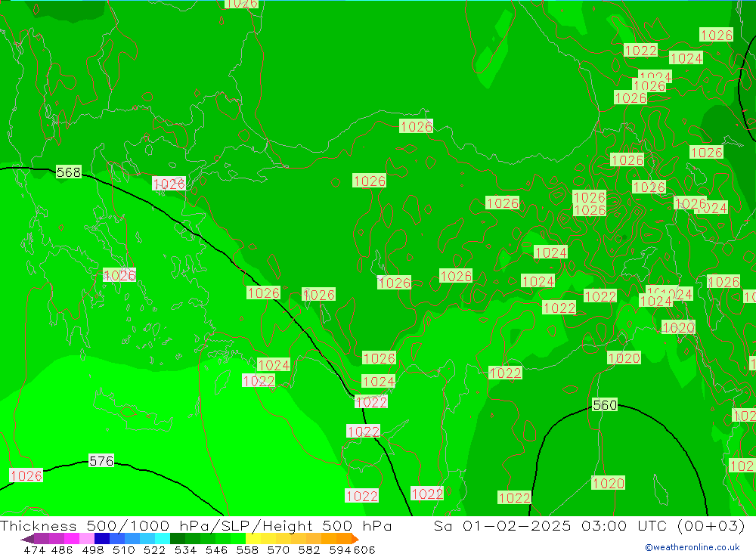Click the 582 legend value
Image resolution: width=756 pixels, height=554 pixels.
pyautogui.click(x=308, y=549)
